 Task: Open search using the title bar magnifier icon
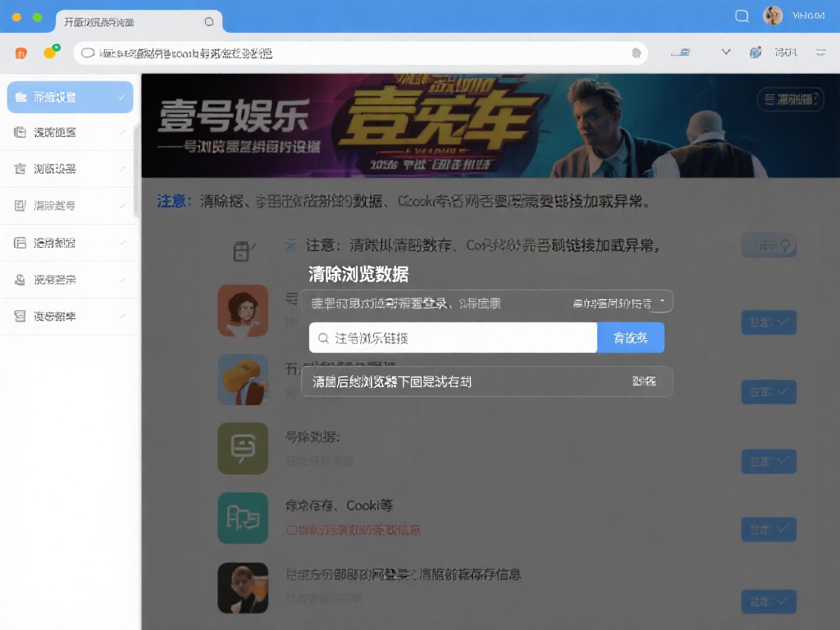click(742, 16)
